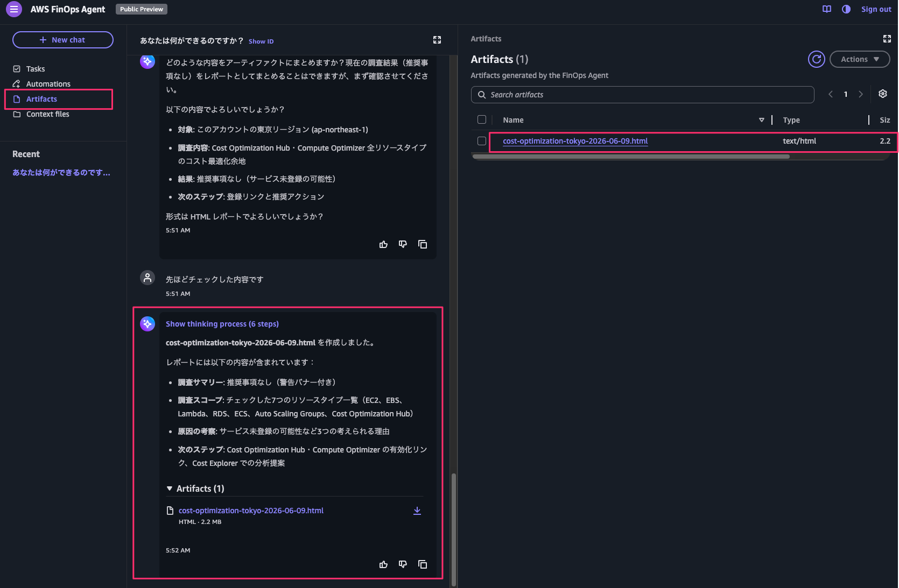
Task: Click the AWS FinOps Agent title
Action: click(68, 9)
